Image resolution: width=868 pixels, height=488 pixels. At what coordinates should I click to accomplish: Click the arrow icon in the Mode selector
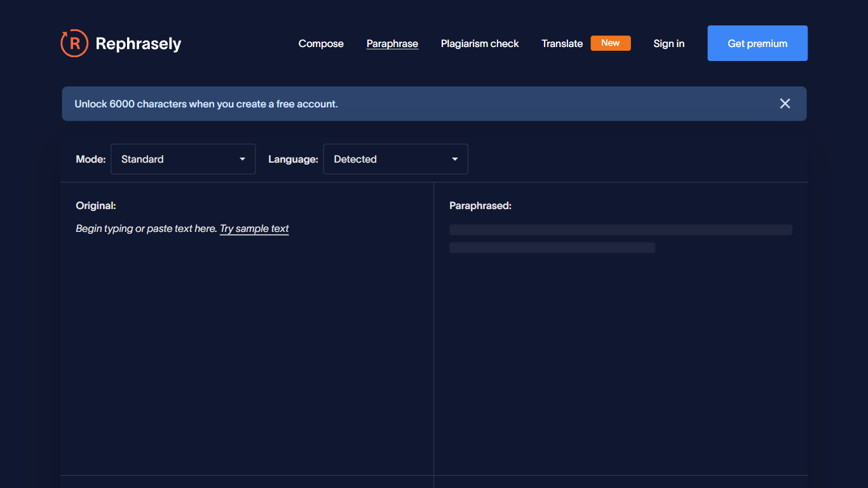(242, 159)
